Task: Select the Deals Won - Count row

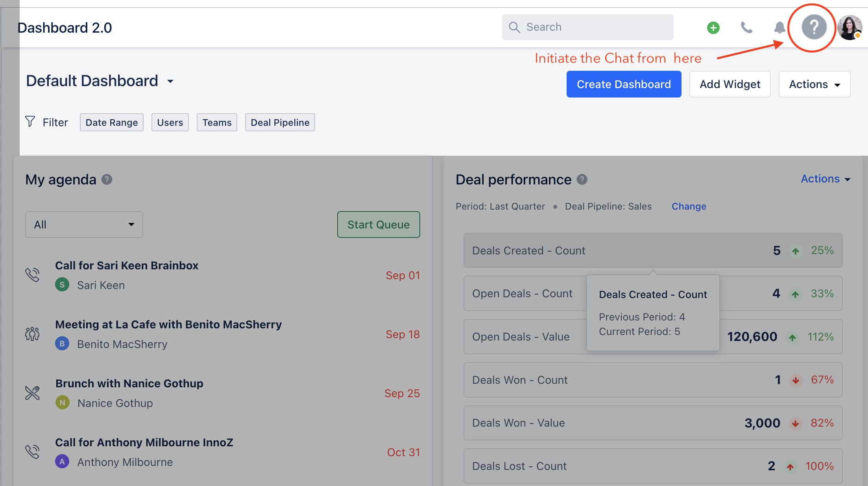Action: pos(653,380)
